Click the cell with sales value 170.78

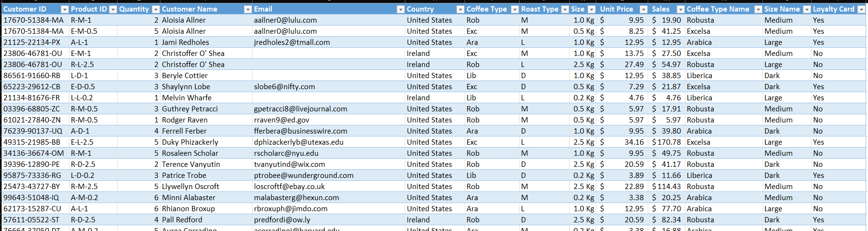pyautogui.click(x=667, y=142)
